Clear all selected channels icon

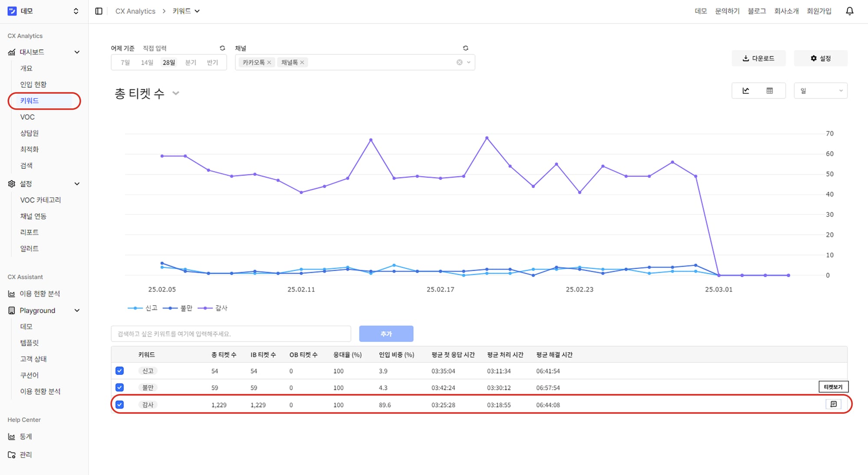(x=459, y=62)
